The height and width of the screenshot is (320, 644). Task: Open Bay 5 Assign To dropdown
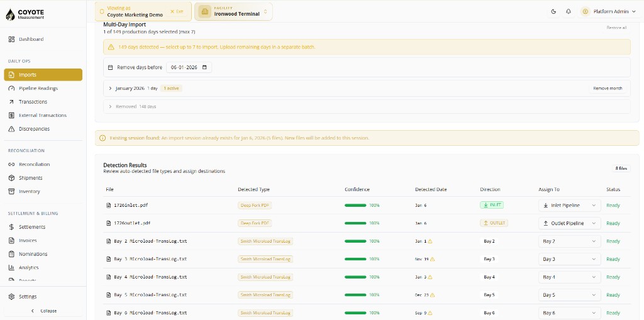[569, 295]
